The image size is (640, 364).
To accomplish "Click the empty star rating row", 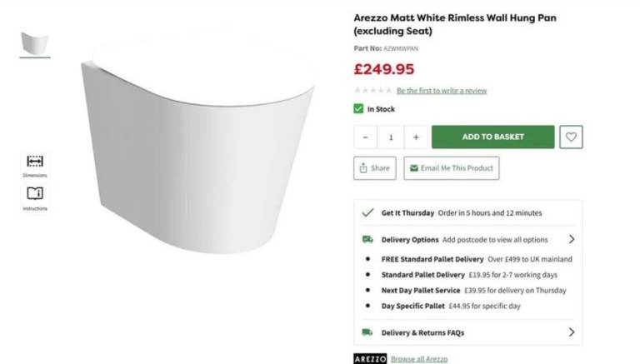I will click(x=372, y=91).
